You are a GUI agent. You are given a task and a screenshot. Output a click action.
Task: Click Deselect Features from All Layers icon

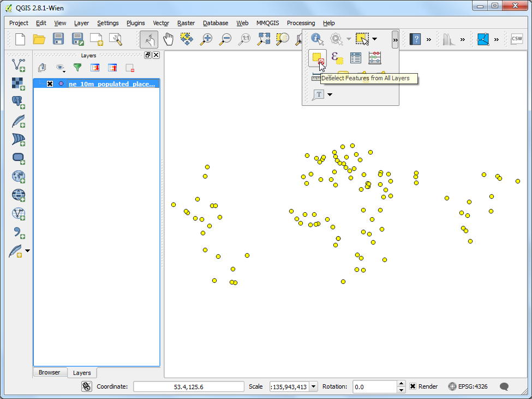(318, 58)
